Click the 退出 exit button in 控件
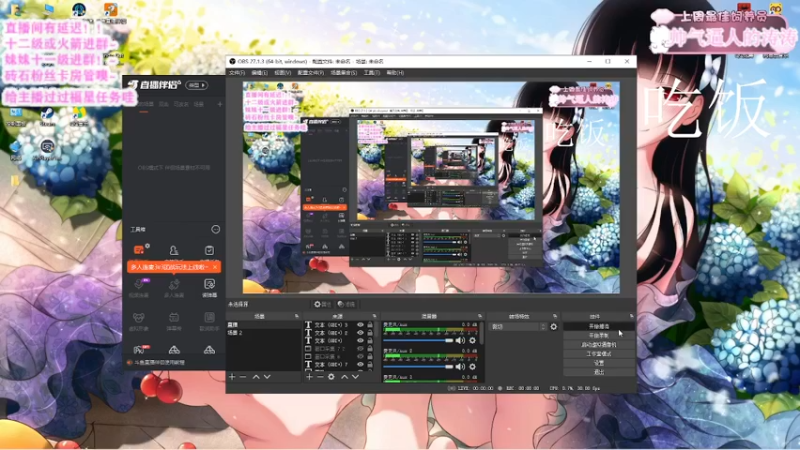The height and width of the screenshot is (450, 800). coord(599,372)
